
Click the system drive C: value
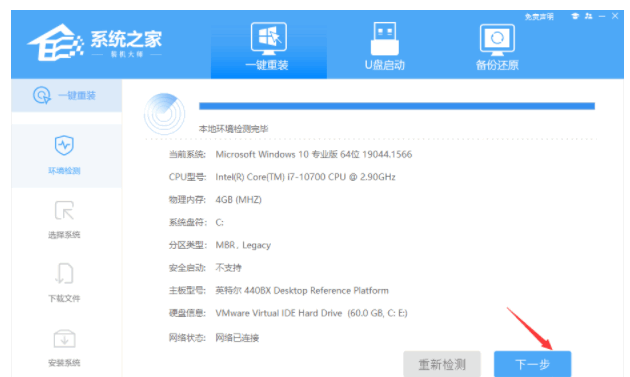(219, 222)
